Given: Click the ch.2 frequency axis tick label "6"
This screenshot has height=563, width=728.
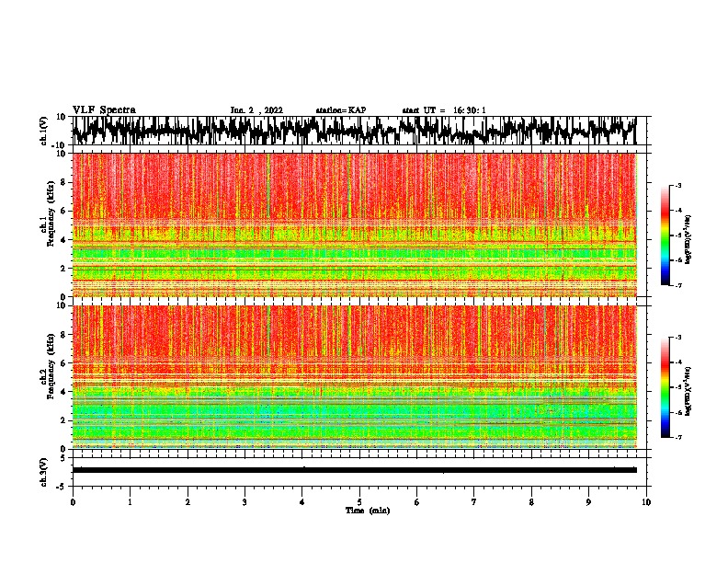Looking at the screenshot, I should [63, 362].
